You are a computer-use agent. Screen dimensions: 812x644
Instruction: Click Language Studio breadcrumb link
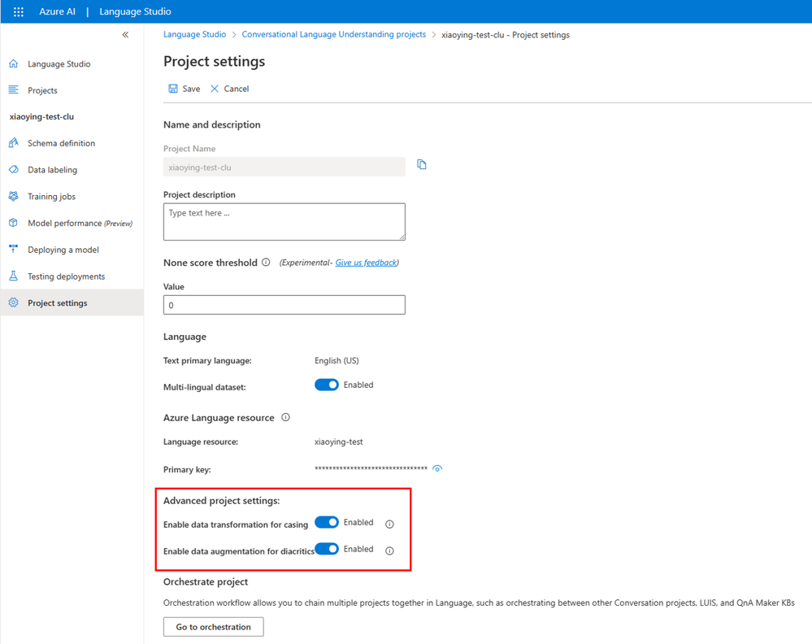coord(195,34)
